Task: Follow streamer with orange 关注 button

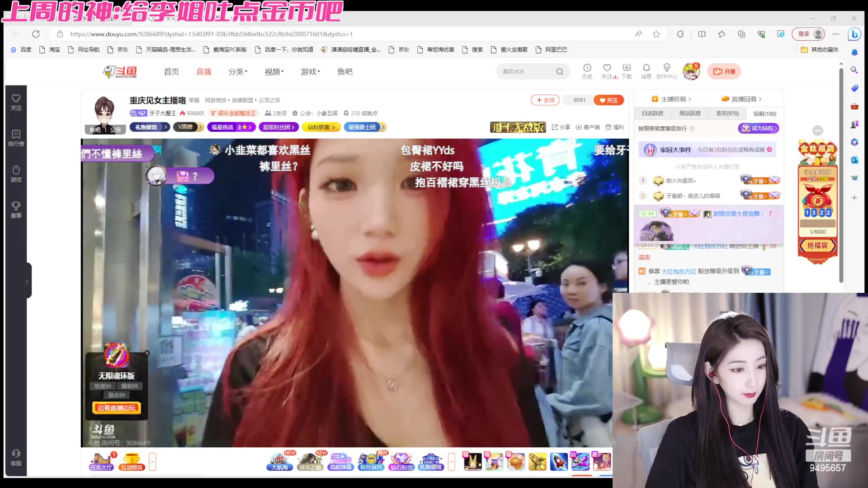Action: [609, 100]
